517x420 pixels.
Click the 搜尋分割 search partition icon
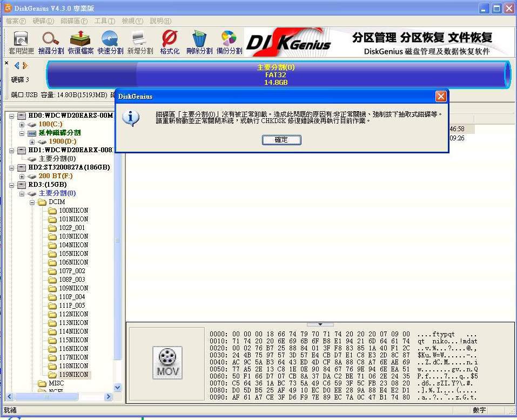coord(51,42)
